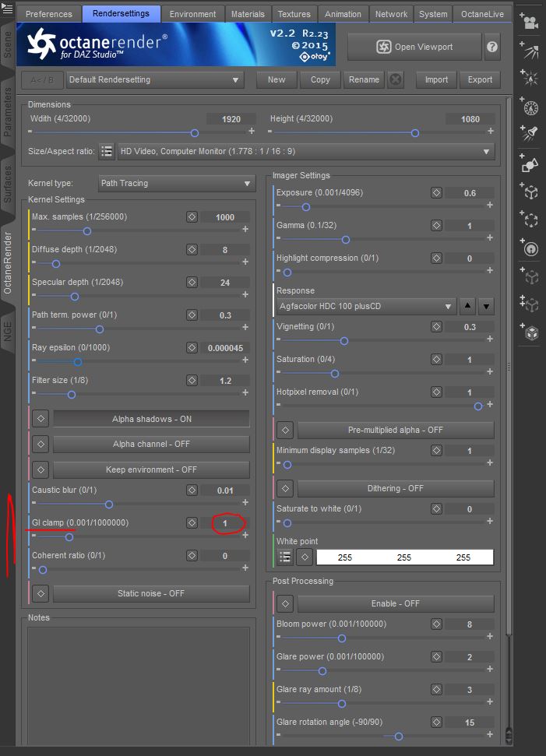Click the Width slider handle
Image resolution: width=546 pixels, height=756 pixels.
(x=195, y=133)
